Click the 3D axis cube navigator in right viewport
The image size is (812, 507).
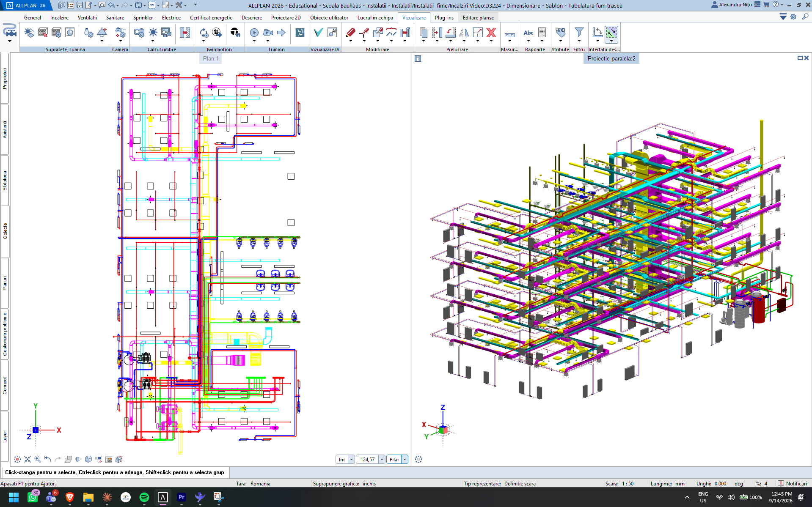point(443,430)
